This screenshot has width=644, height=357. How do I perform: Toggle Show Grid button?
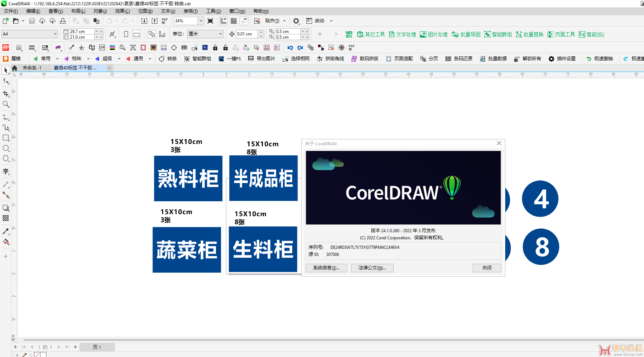tap(234, 21)
